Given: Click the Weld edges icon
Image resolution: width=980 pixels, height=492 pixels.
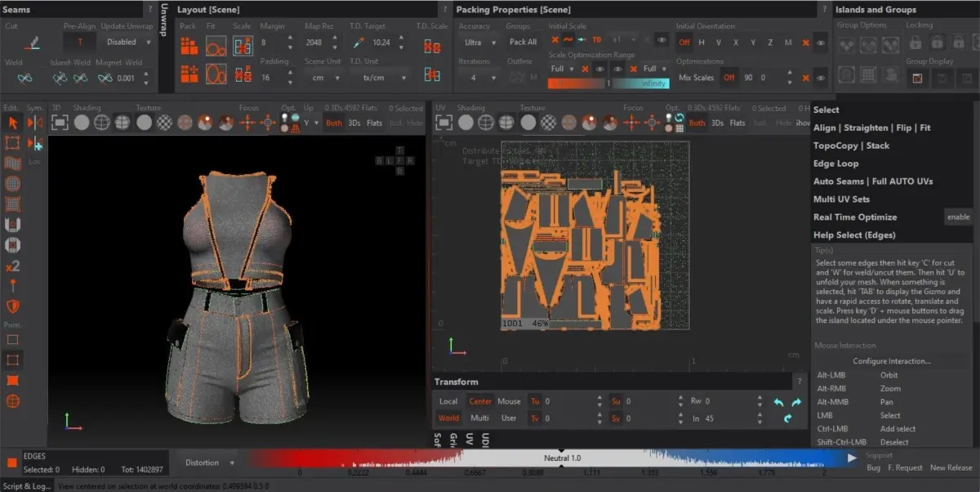Looking at the screenshot, I should tap(25, 78).
